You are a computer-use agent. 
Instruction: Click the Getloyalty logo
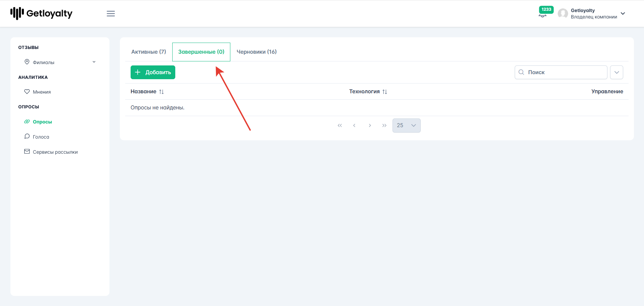[x=41, y=13]
